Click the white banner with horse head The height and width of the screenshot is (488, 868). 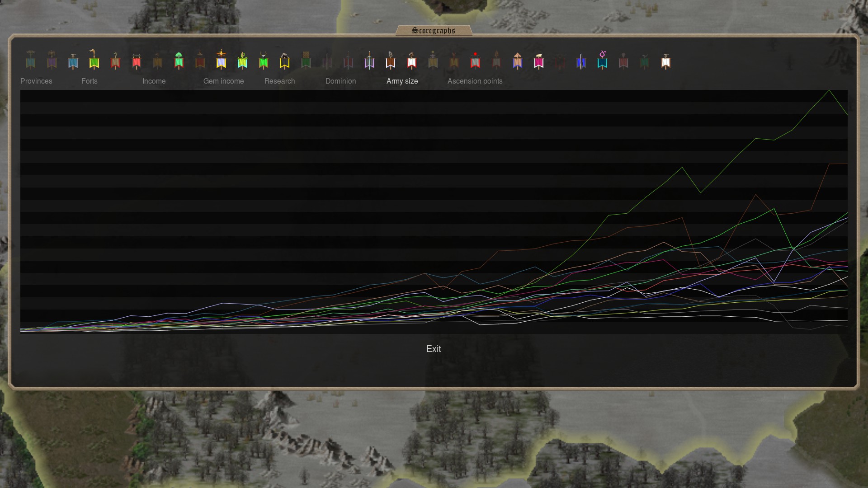click(412, 60)
